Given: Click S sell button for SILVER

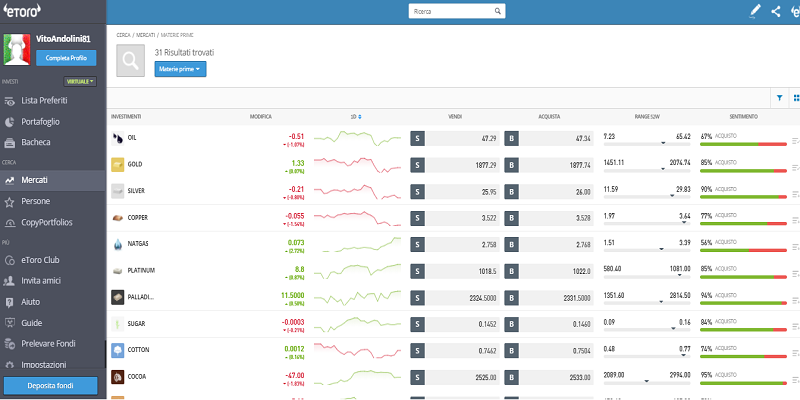Looking at the screenshot, I should (x=417, y=191).
